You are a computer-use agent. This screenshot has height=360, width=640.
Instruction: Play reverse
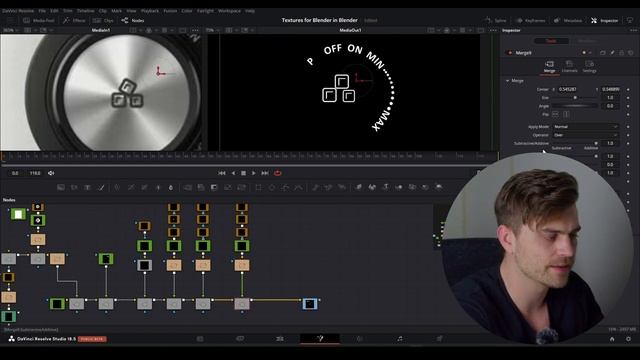[x=233, y=173]
